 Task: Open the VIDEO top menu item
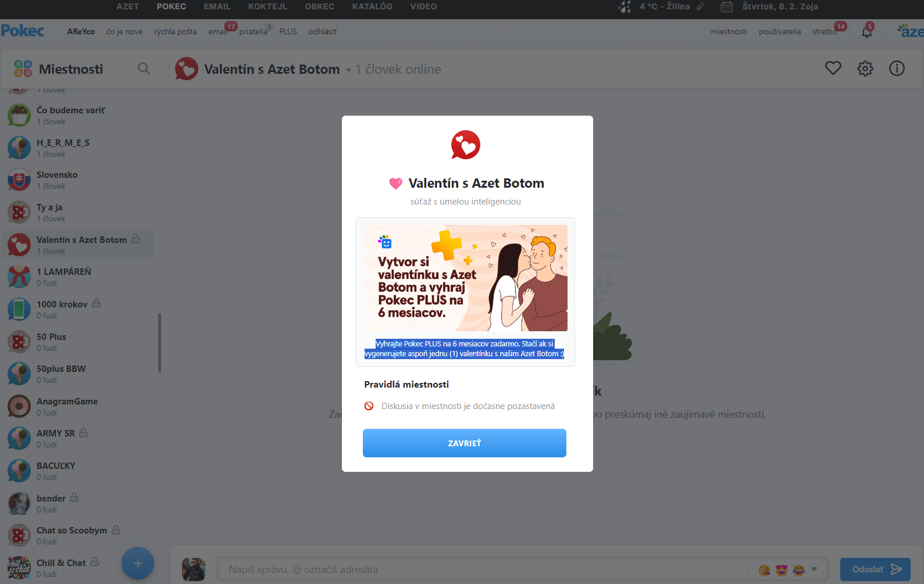point(423,6)
